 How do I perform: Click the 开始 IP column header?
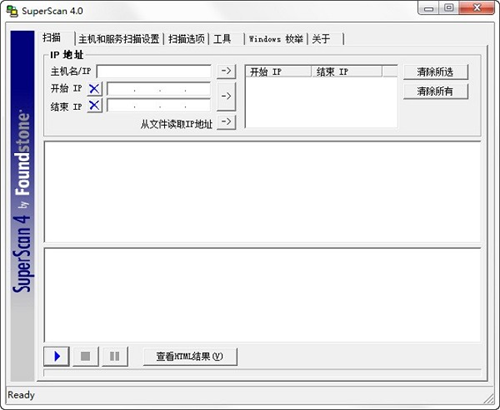click(x=278, y=72)
